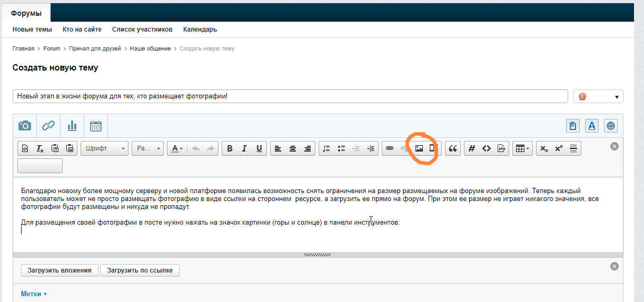Insert a quote block

pyautogui.click(x=452, y=148)
